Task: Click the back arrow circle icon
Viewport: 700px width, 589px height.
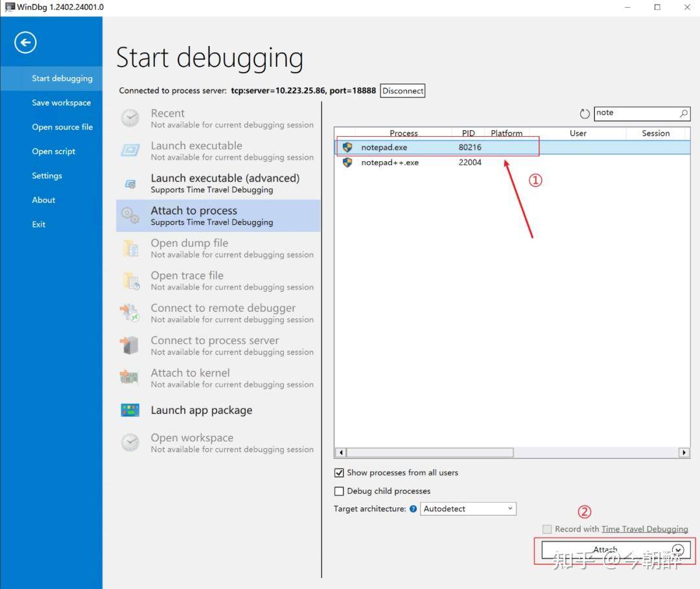Action: [x=25, y=43]
